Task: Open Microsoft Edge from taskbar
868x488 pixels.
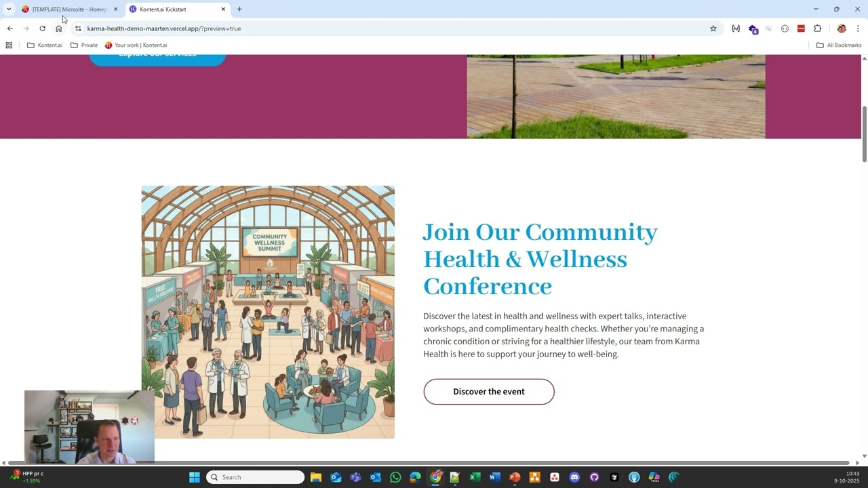Action: 415,477
